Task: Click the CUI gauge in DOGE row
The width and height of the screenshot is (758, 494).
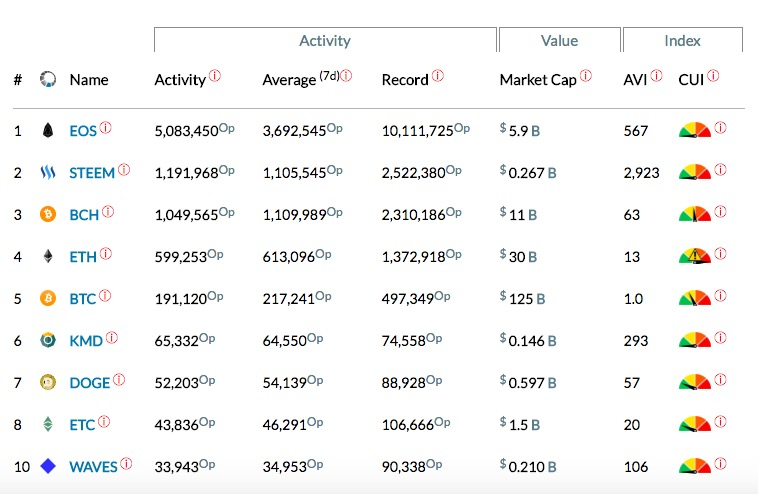Action: point(695,382)
